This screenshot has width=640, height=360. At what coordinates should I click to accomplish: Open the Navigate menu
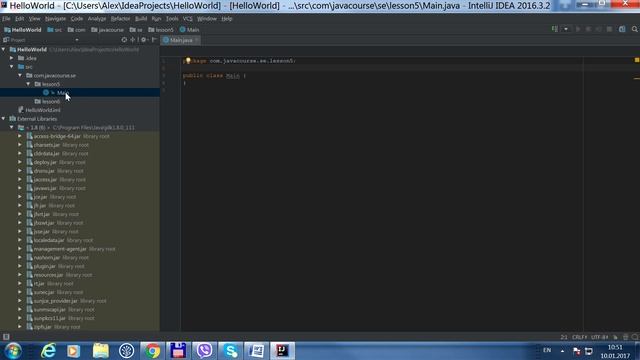[55, 19]
